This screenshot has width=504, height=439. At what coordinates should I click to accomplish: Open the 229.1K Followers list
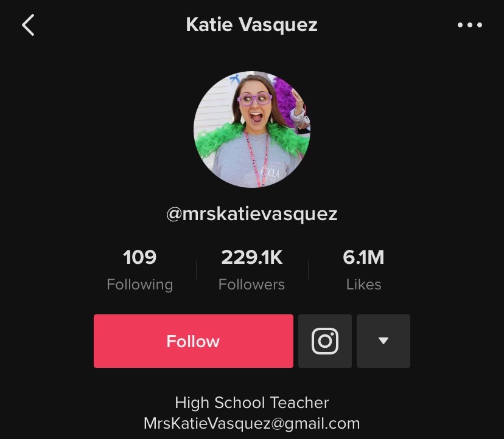click(x=251, y=271)
